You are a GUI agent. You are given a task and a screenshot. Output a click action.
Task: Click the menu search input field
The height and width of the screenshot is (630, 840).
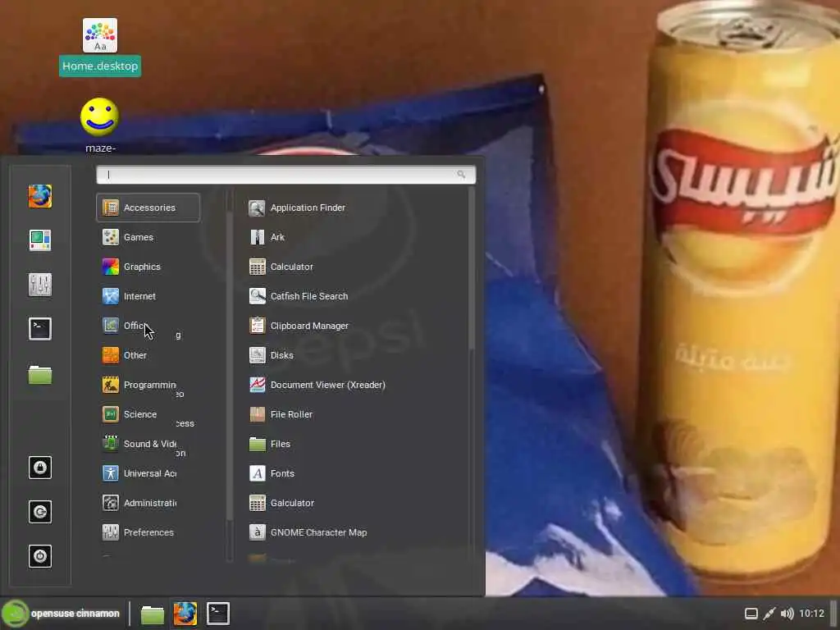coord(285,175)
